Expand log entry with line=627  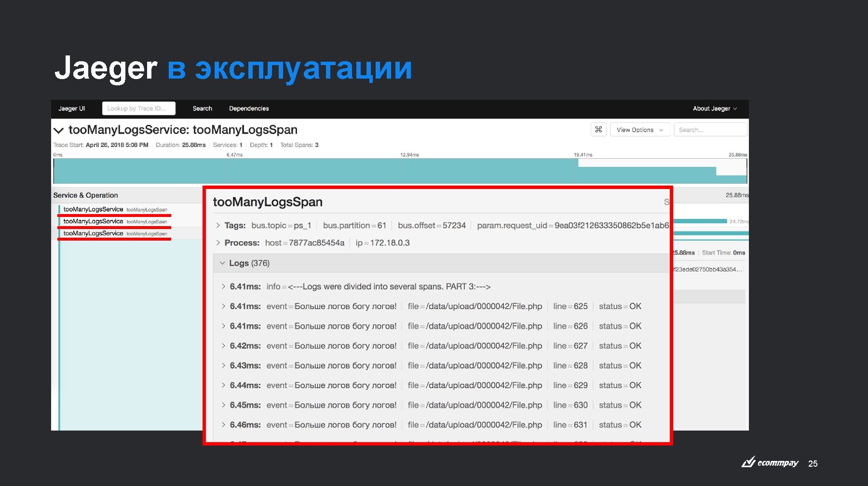[x=223, y=346]
